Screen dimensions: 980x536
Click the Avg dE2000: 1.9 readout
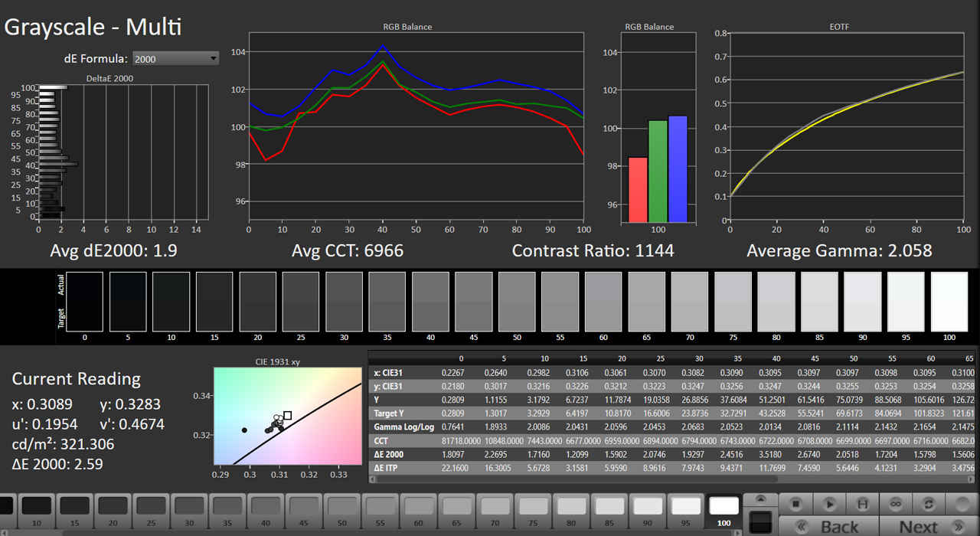tap(113, 250)
